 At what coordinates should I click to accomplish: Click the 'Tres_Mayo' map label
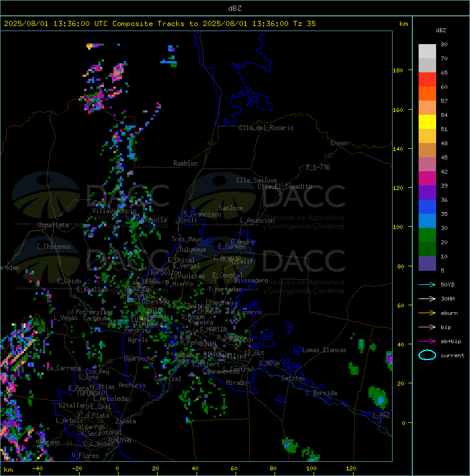(186, 239)
